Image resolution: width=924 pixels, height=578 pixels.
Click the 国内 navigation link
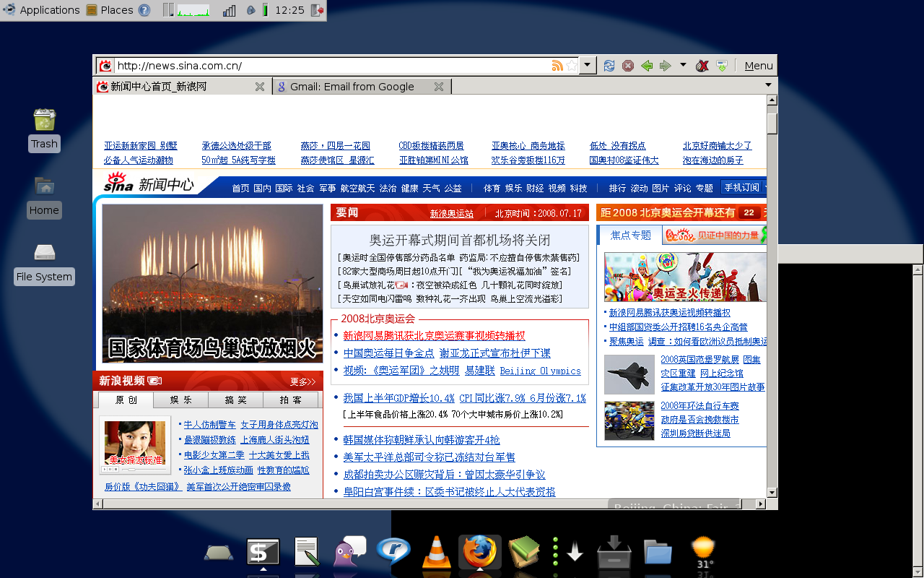[262, 188]
